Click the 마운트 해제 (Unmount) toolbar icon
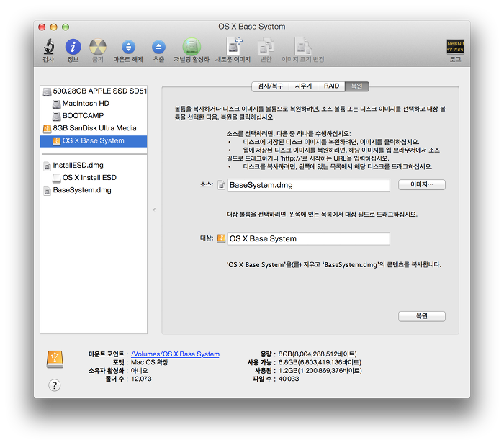Screen dimensions: 504x445 tap(128, 47)
